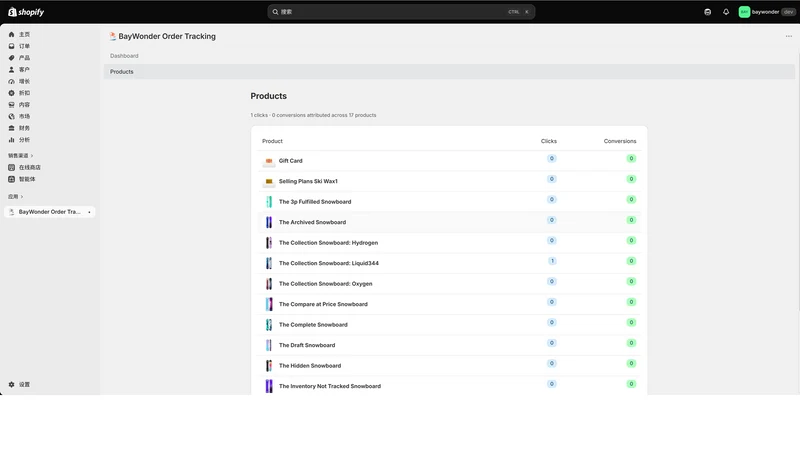Select 'The Collection Snowboard: Hydrogen' text

pos(329,243)
